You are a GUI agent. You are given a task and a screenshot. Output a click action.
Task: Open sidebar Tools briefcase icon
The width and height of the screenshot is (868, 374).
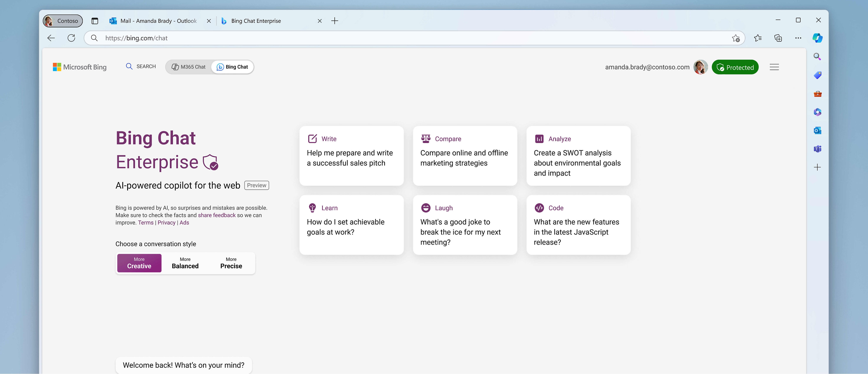pos(817,94)
